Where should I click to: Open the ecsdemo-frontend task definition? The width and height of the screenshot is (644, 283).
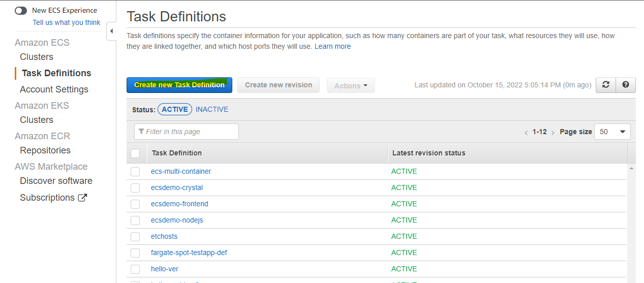coord(179,204)
